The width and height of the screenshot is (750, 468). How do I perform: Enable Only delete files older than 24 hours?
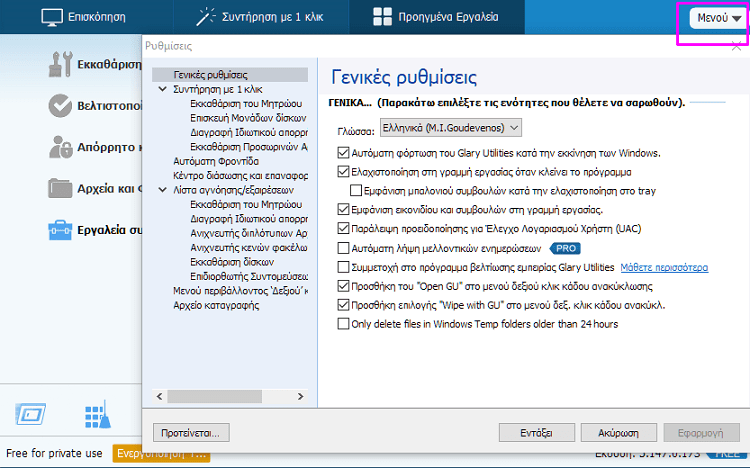coord(343,324)
